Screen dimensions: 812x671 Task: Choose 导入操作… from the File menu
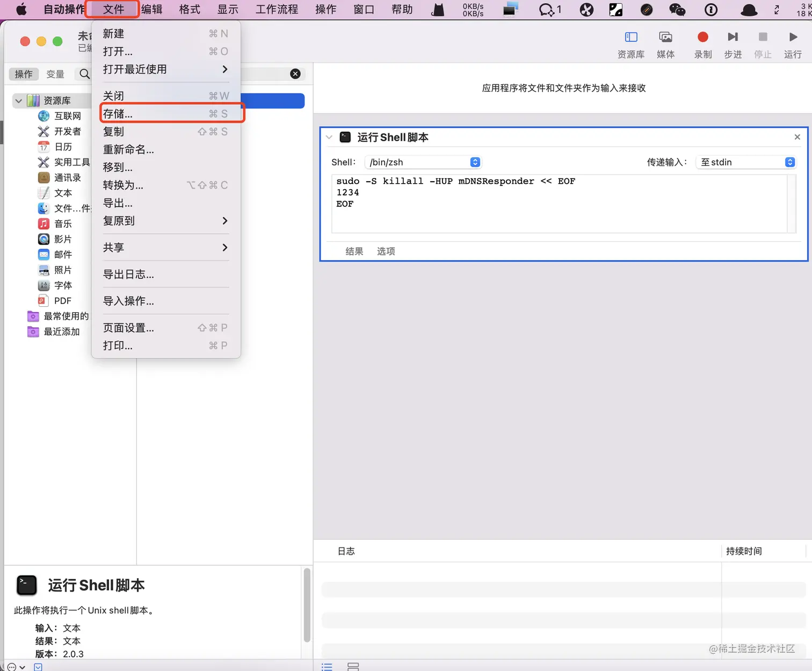(x=166, y=301)
